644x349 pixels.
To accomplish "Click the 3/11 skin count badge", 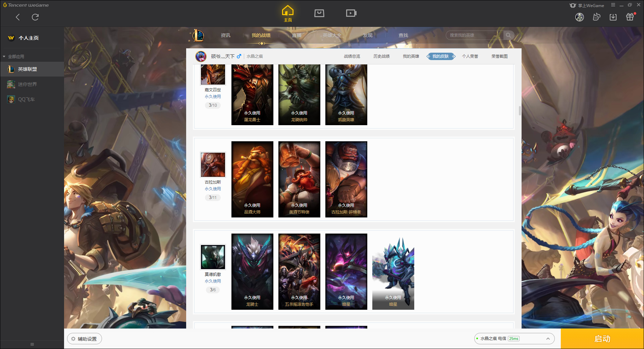I will pos(213,197).
